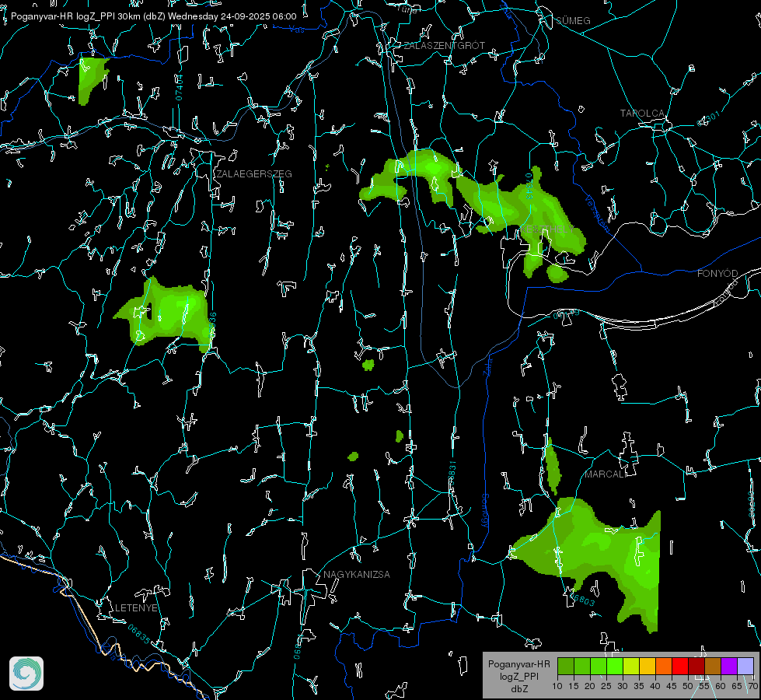
Task: Click the 6803 road number label
Action: [583, 600]
